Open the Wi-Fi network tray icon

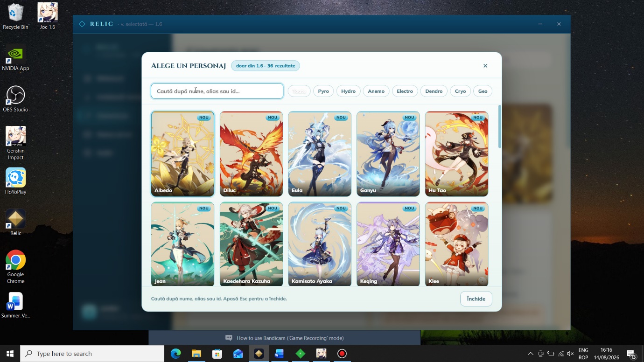pyautogui.click(x=560, y=354)
